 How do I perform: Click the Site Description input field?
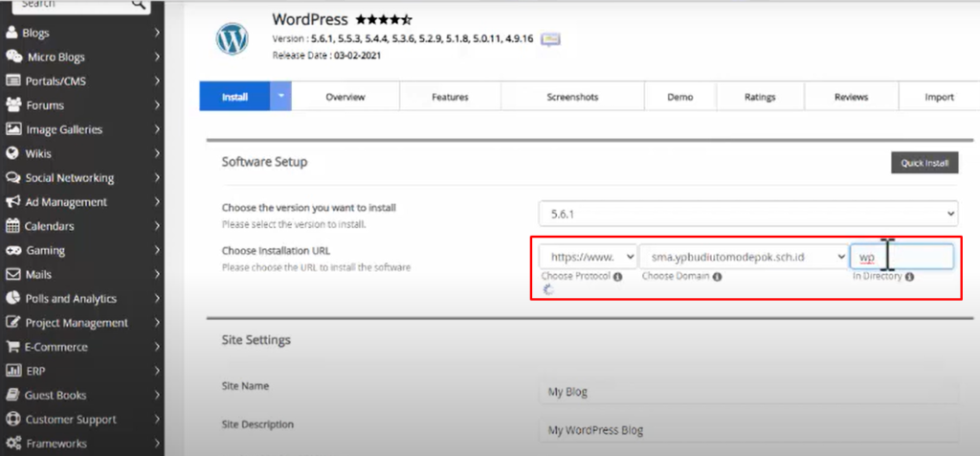tap(748, 430)
